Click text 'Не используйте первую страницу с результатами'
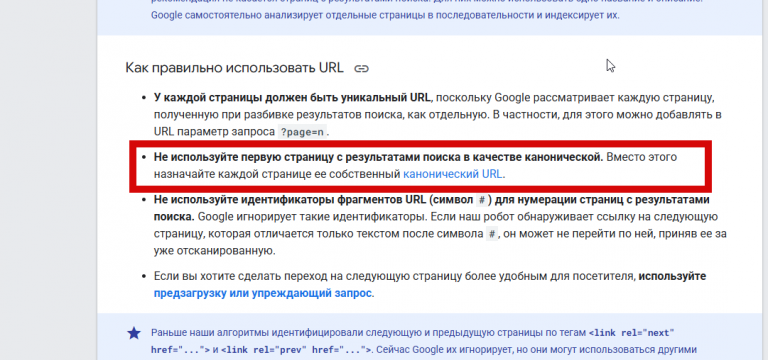The width and height of the screenshot is (768, 360). coord(307,157)
